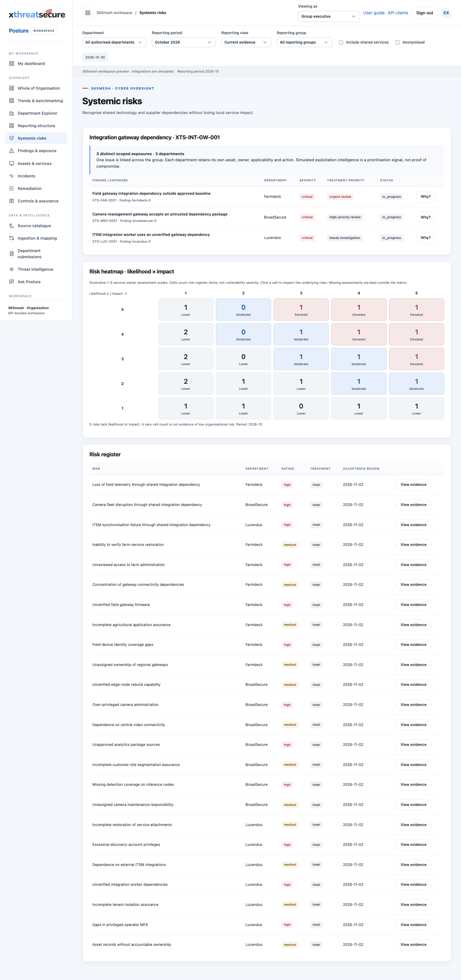Click the High-priority review tag

click(345, 217)
